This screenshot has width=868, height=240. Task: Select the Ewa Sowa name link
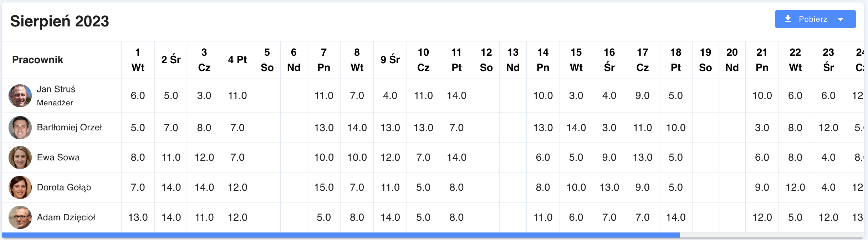pos(58,157)
